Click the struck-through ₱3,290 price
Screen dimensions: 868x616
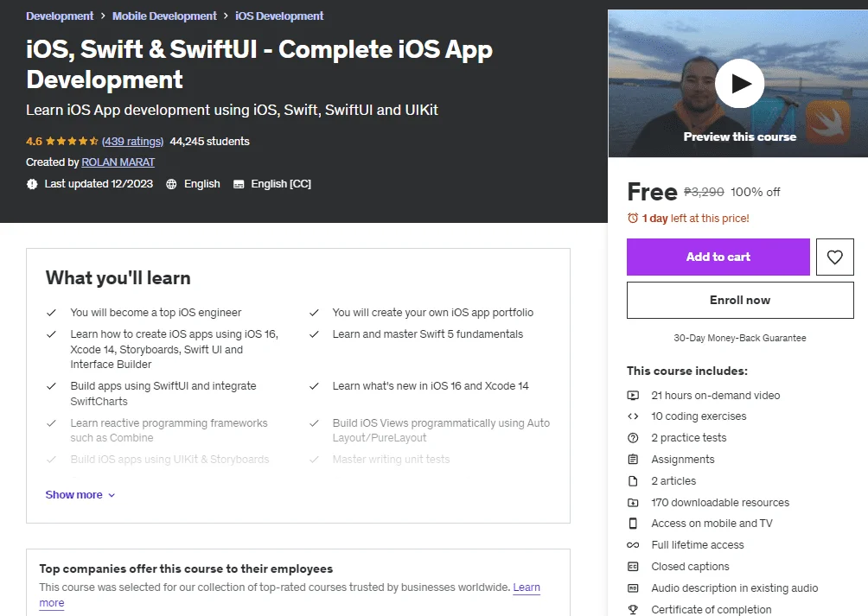click(704, 192)
